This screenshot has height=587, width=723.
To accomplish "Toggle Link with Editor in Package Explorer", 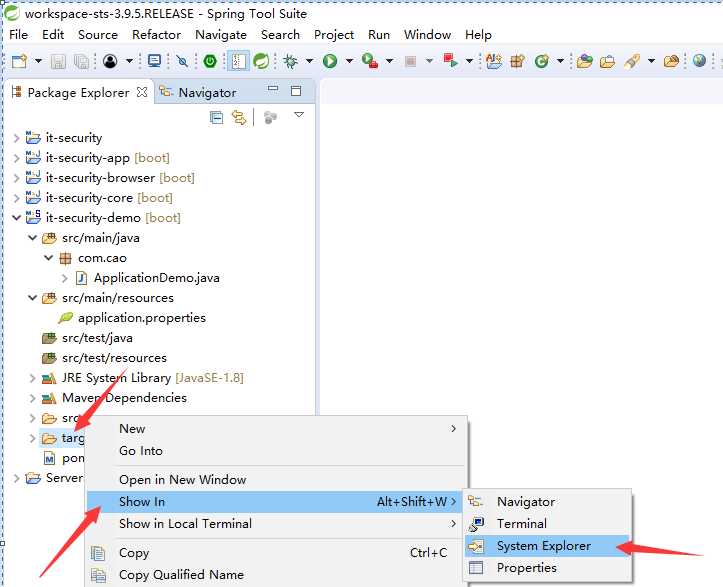I will (x=239, y=118).
